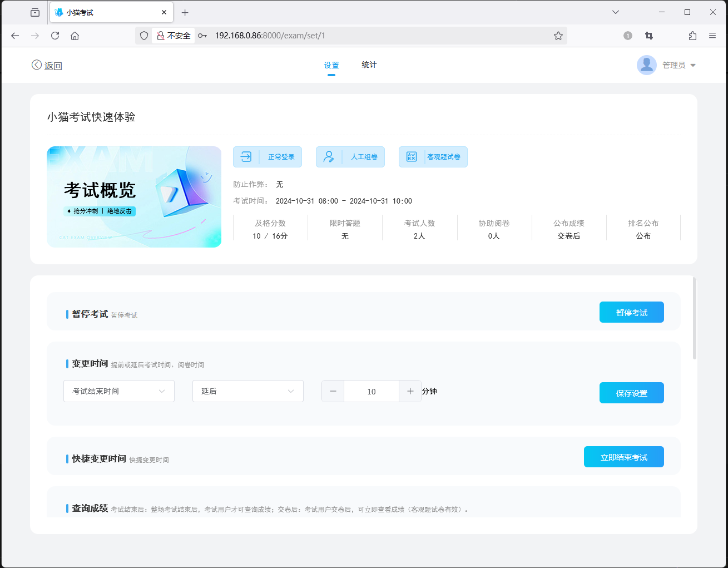This screenshot has width=728, height=568.
Task: Click the address bar URL
Action: pyautogui.click(x=270, y=36)
